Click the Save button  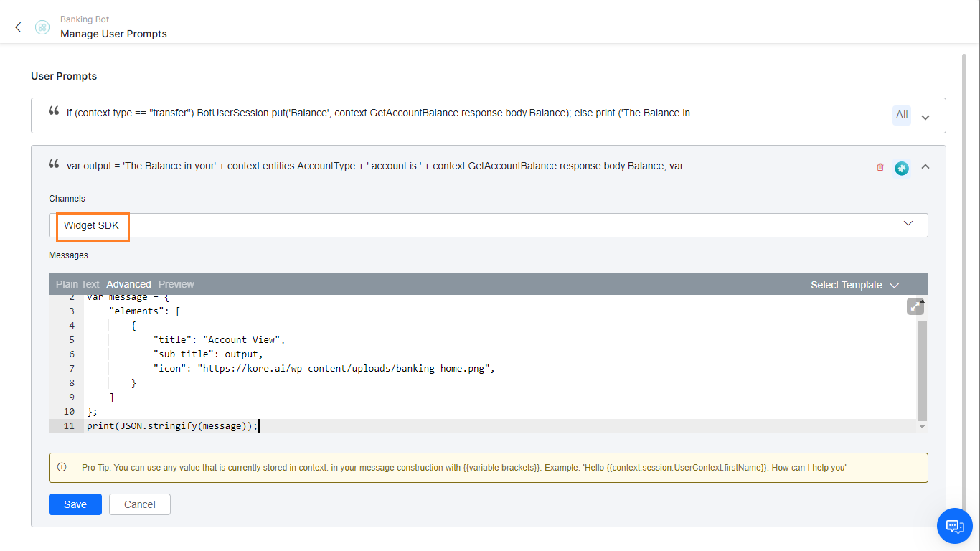[x=75, y=504]
